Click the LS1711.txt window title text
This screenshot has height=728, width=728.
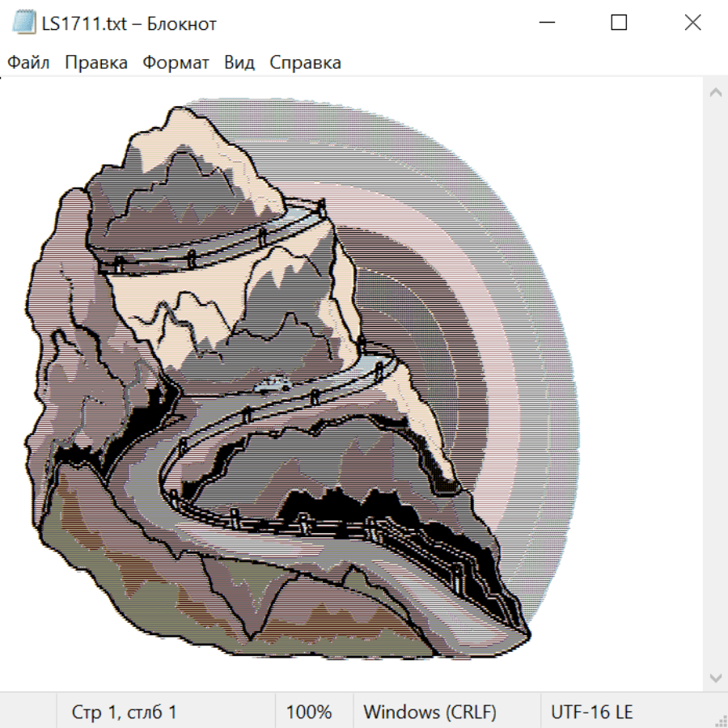(x=129, y=23)
